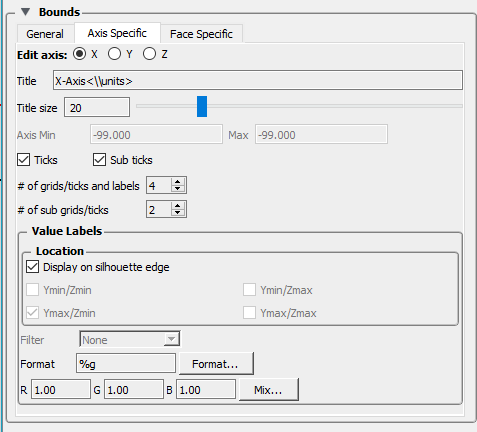Click the Title size slider handle
This screenshot has width=477, height=432.
202,106
